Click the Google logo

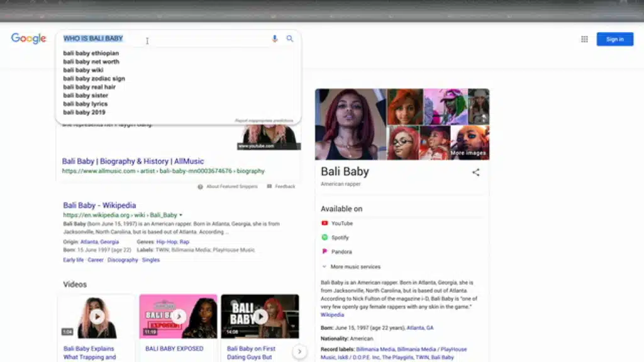29,39
